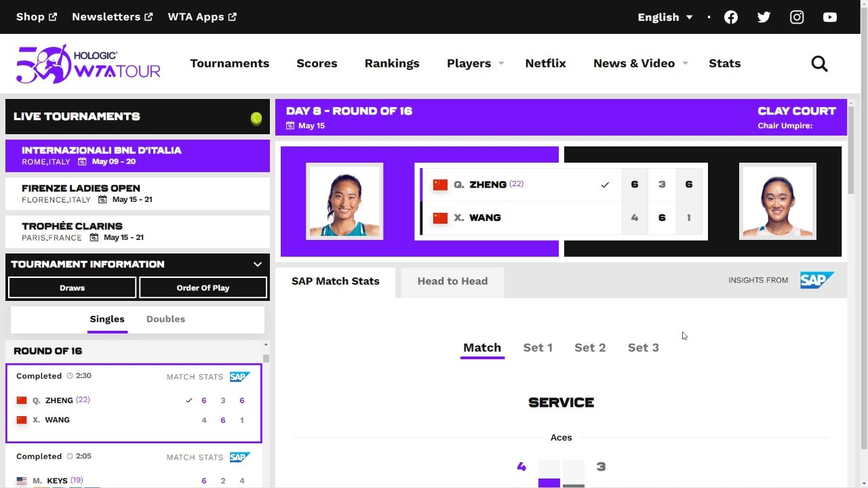
Task: Click the Hologic WTA Tour logo
Action: [88, 64]
